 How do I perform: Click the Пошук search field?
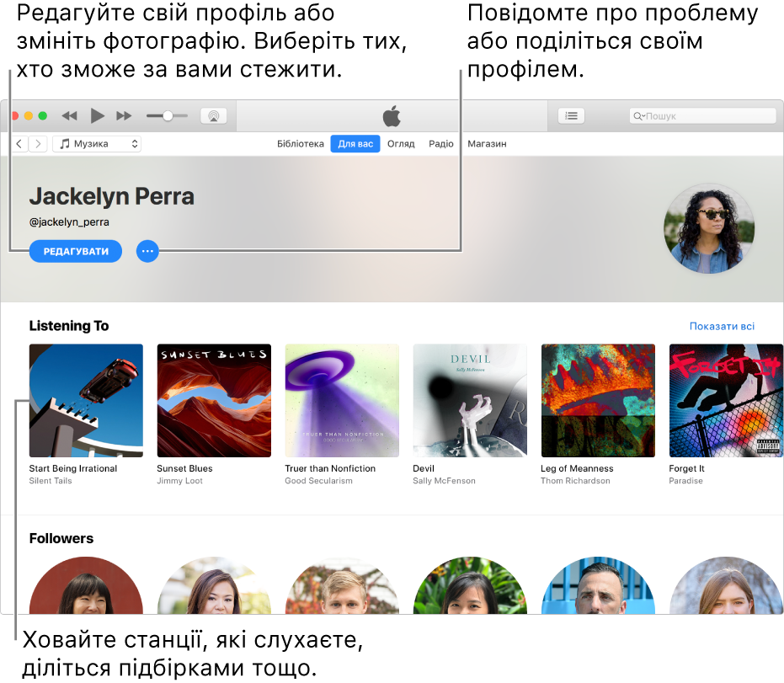(x=702, y=116)
